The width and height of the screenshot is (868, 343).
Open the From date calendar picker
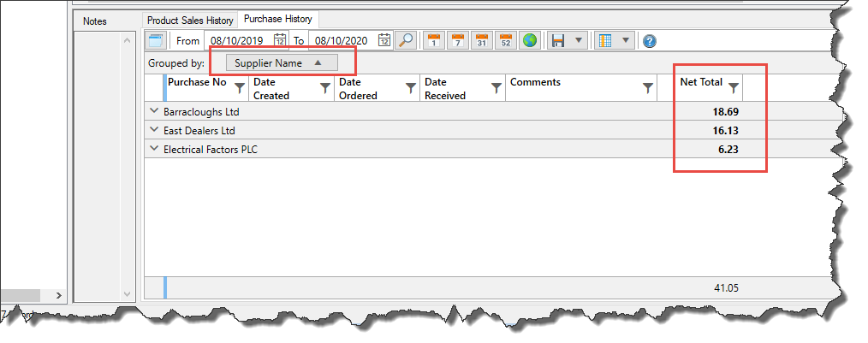280,40
